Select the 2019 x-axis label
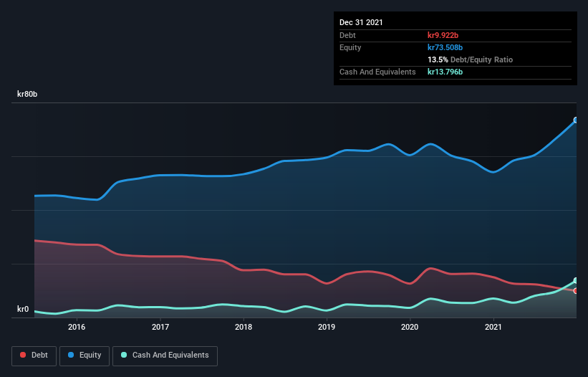The height and width of the screenshot is (377, 588). (x=327, y=327)
